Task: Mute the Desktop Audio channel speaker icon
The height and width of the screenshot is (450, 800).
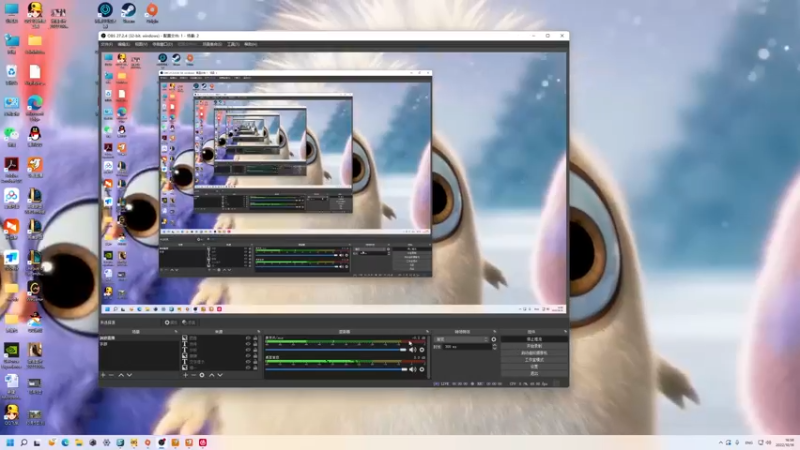Action: pos(412,369)
